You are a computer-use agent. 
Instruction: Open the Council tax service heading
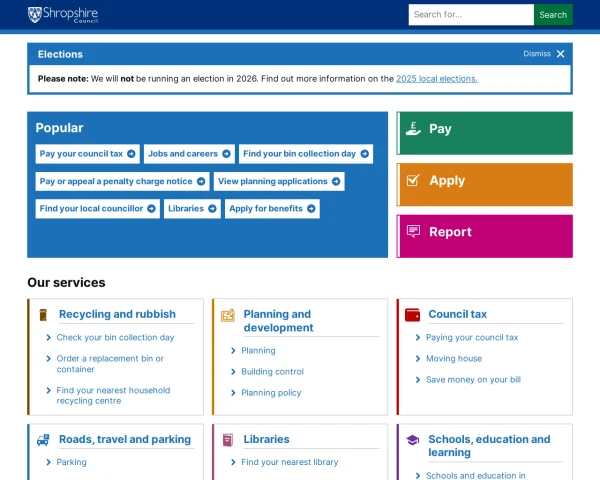[x=457, y=314]
